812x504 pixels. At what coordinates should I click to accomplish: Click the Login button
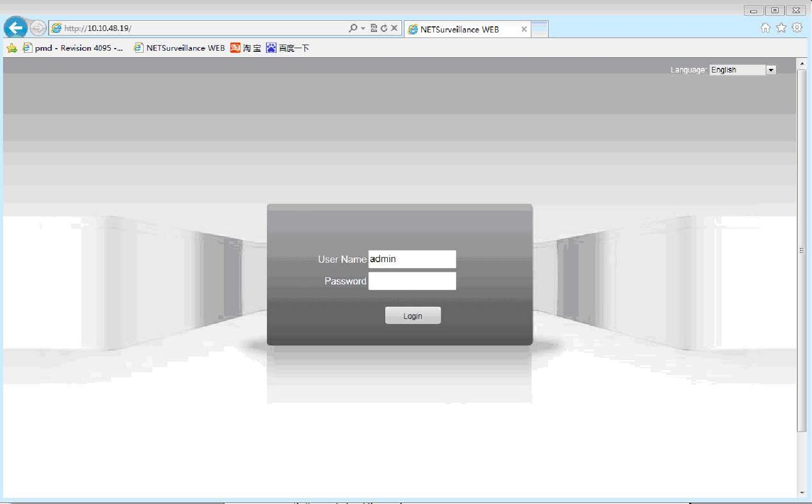[x=413, y=316]
